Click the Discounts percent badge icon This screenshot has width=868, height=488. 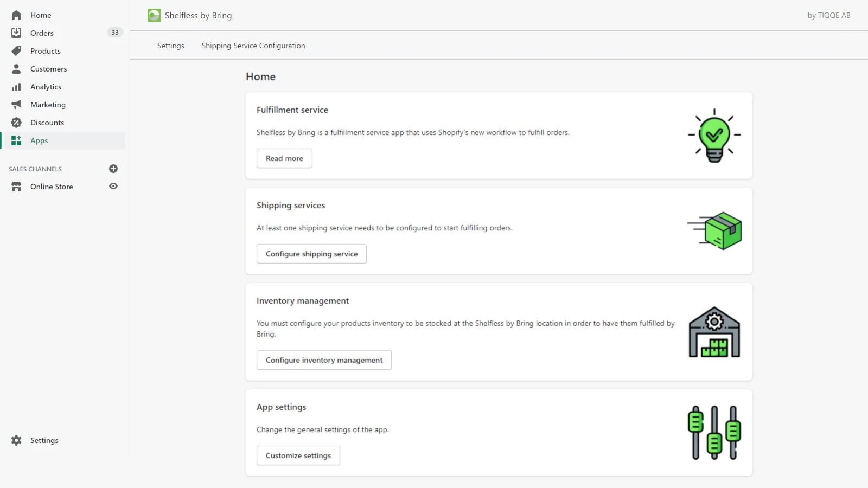tap(16, 123)
